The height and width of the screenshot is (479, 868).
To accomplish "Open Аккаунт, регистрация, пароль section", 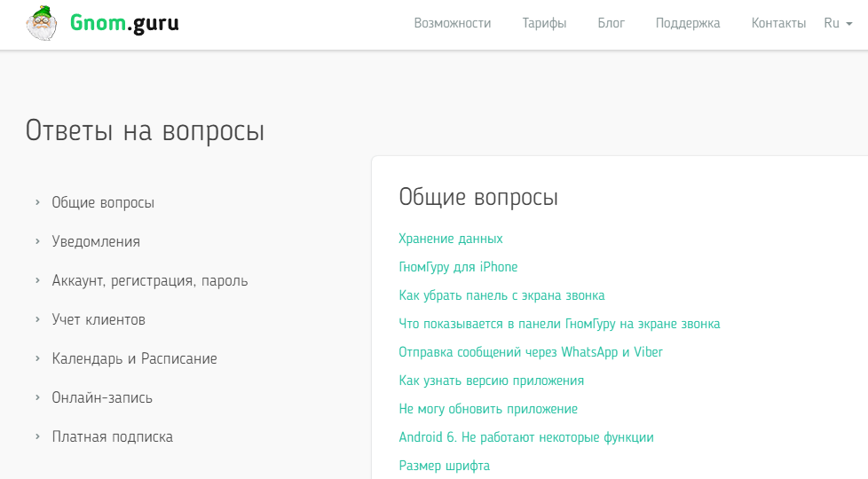I will tap(150, 280).
